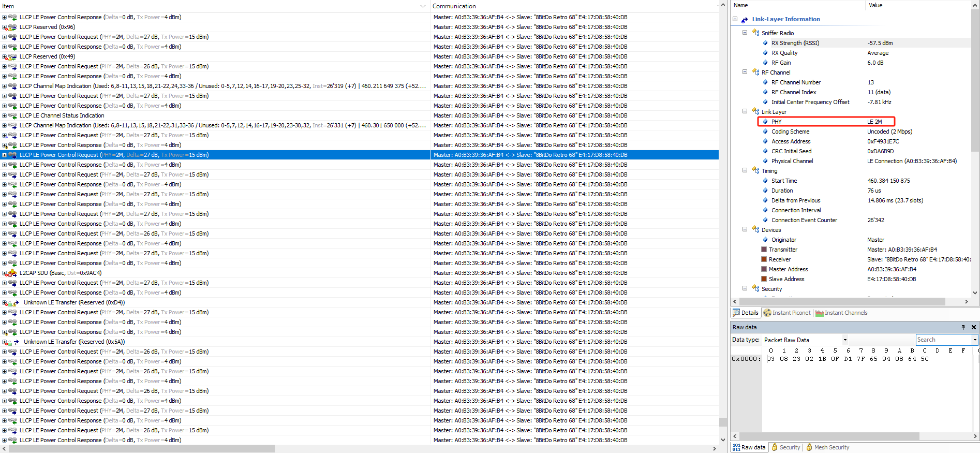The image size is (980, 453).
Task: Select the Raw data bottom tab
Action: pos(749,447)
